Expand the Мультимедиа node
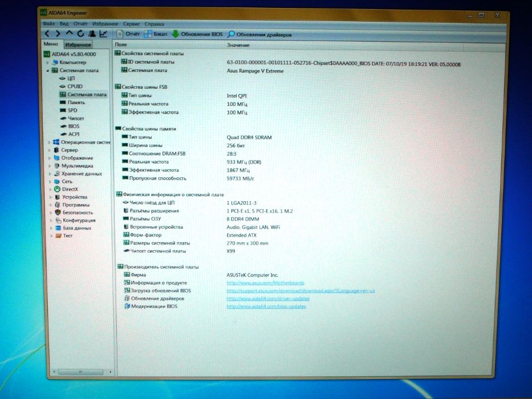Viewport: 532px width, 399px height. [50, 166]
